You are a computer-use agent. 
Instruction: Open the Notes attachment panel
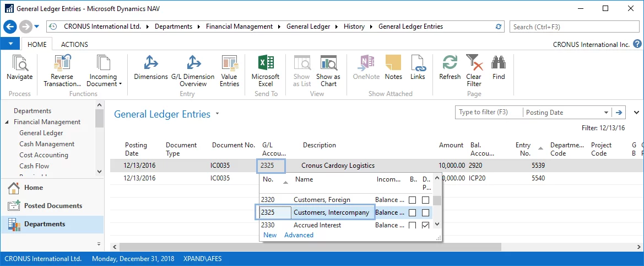[393, 65]
